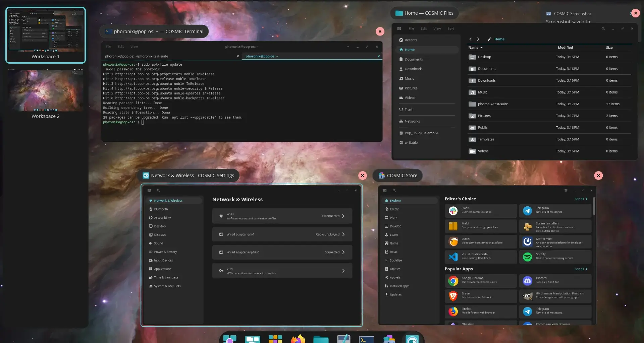Click the search icon in COSMIC Store

pyautogui.click(x=394, y=190)
